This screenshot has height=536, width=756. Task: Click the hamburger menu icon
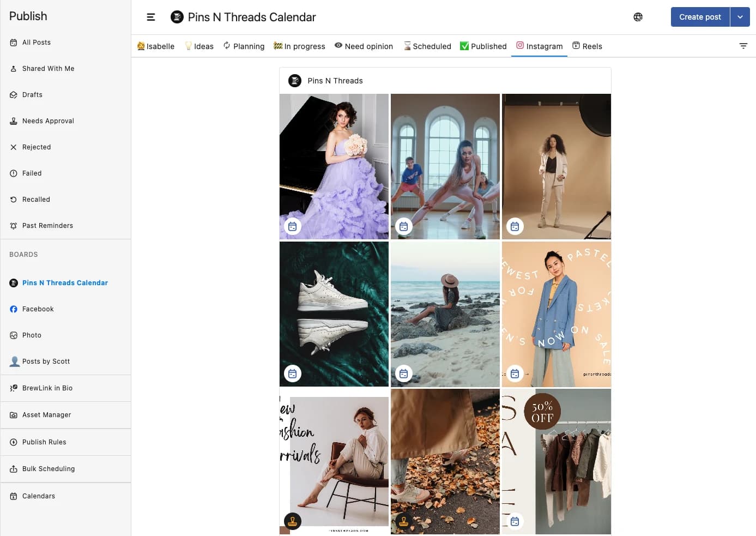click(x=151, y=17)
